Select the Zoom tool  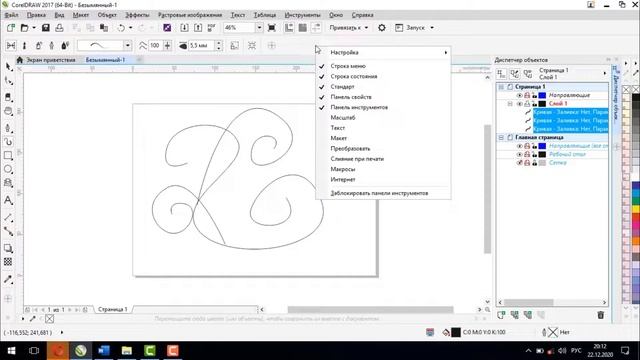pos(8,111)
